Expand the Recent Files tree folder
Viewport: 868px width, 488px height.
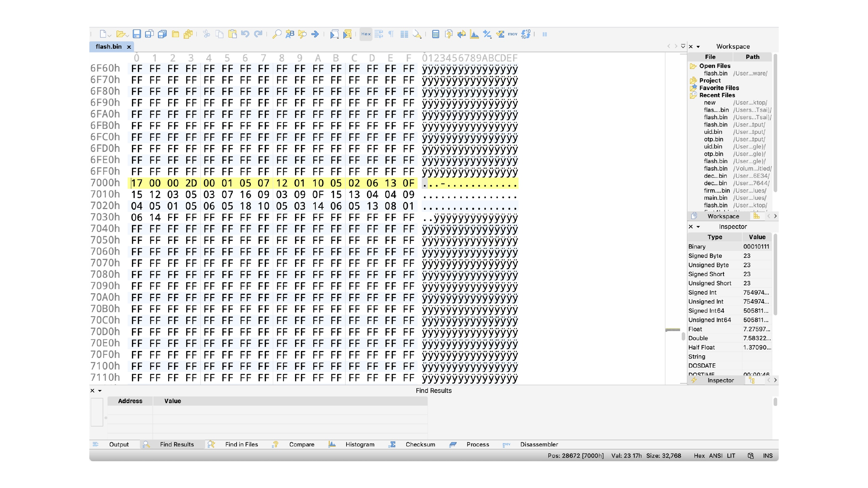tap(693, 95)
